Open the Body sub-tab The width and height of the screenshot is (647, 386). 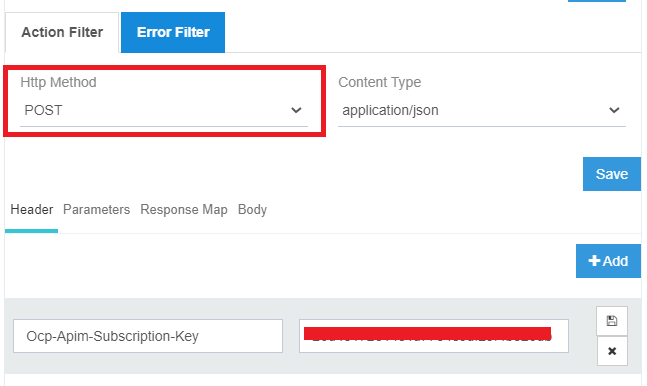[252, 210]
